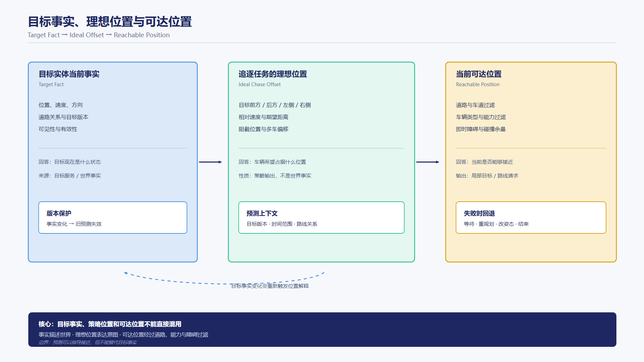This screenshot has height=362, width=644.
Task: Click 输出：局部目标 / 路线请求
Action: pyautogui.click(x=487, y=175)
